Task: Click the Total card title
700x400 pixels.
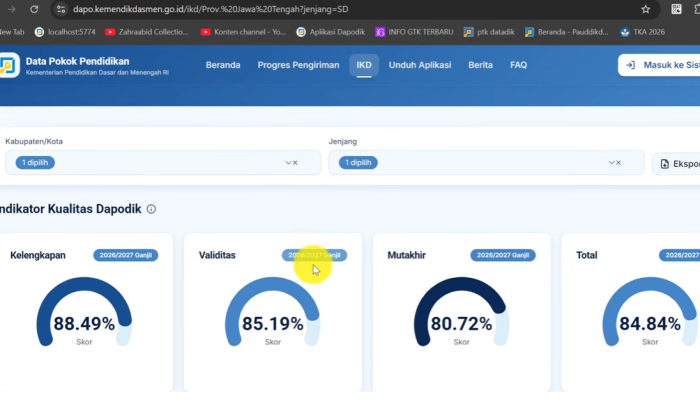Action: pos(587,255)
